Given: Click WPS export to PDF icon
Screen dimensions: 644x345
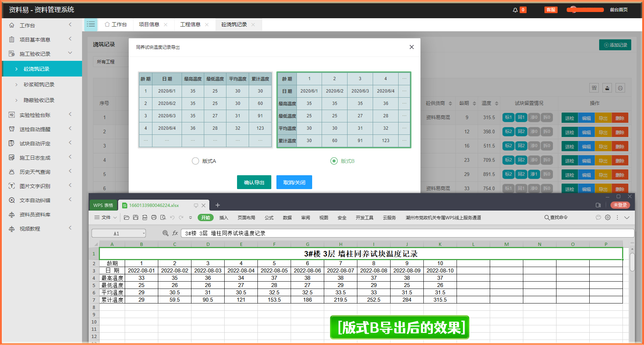Looking at the screenshot, I should tap(145, 217).
